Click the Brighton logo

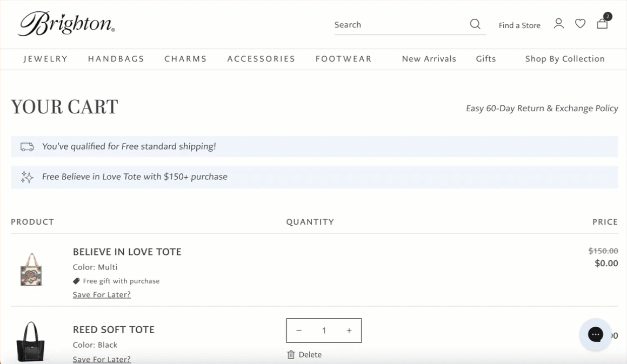pos(66,24)
